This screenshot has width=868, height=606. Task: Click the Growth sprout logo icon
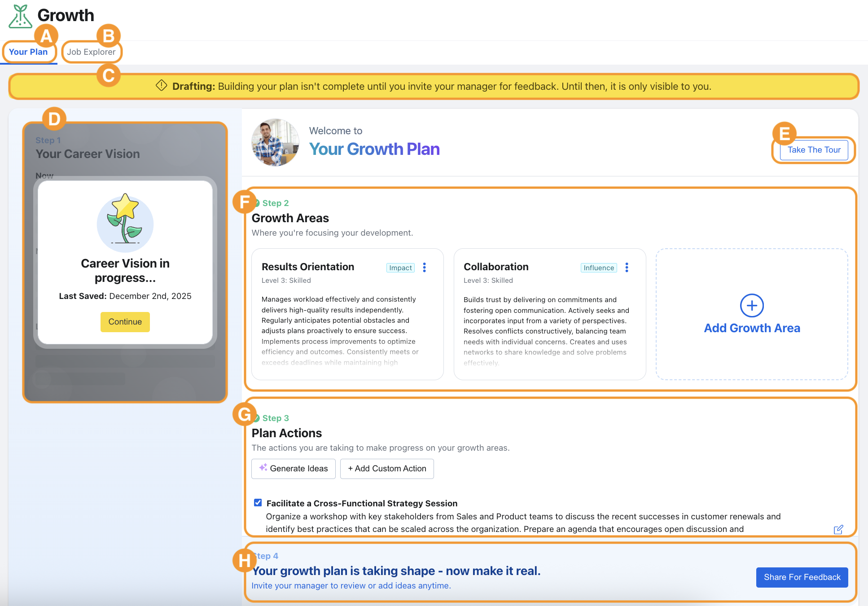point(20,17)
